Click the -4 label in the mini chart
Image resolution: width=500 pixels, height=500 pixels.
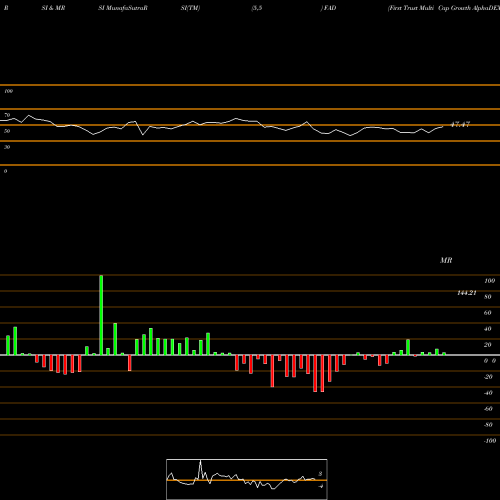(x=321, y=486)
